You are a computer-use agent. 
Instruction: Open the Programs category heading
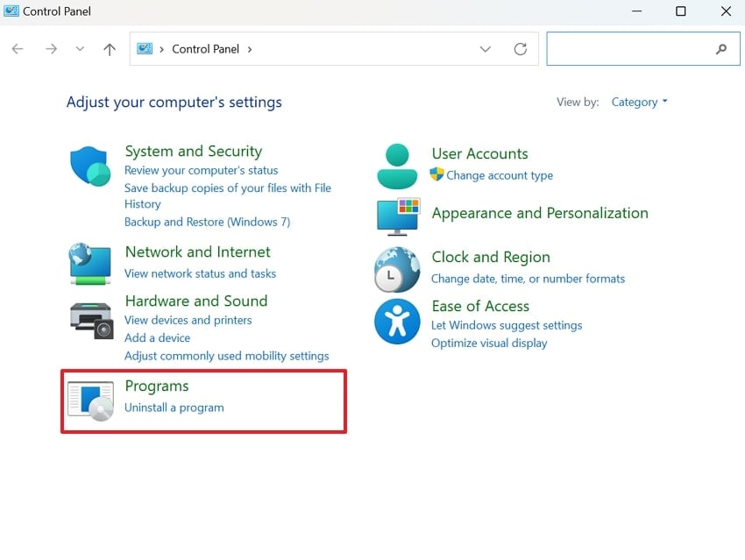(157, 386)
